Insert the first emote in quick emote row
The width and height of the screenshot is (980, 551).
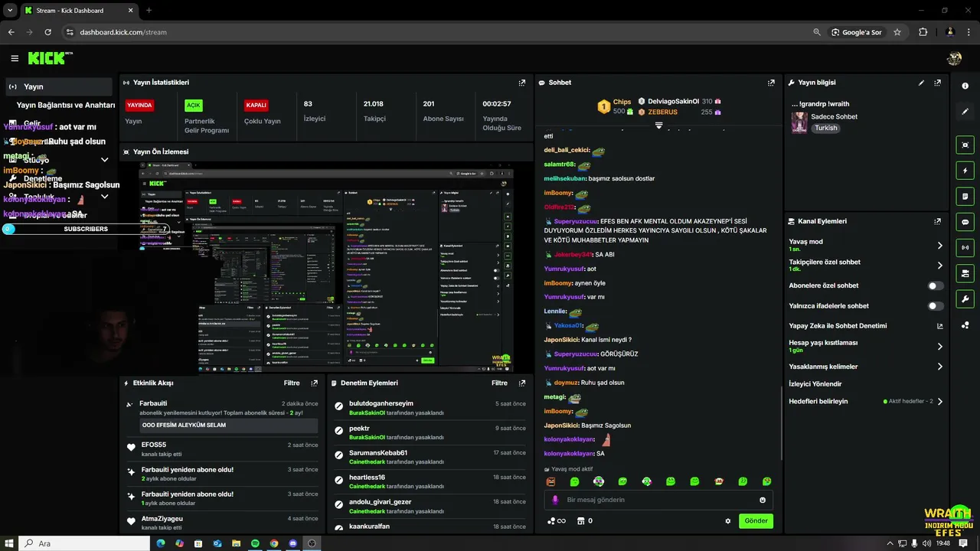tap(550, 481)
